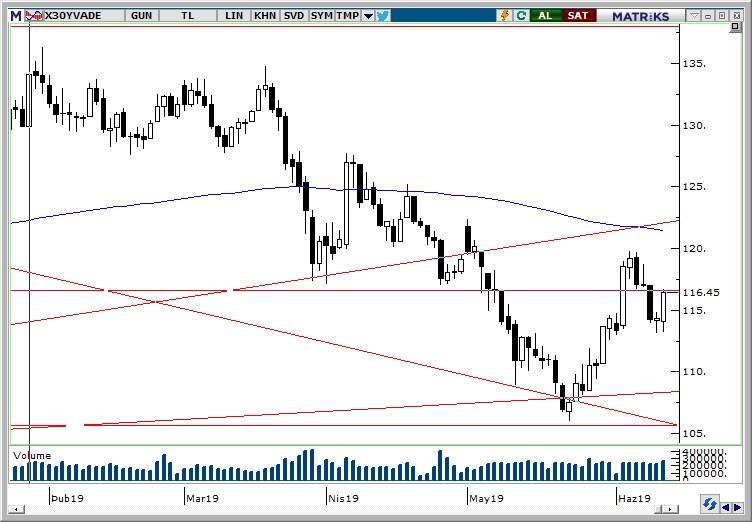Click the TMP template button
This screenshot has width=752, height=522.
pos(348,16)
